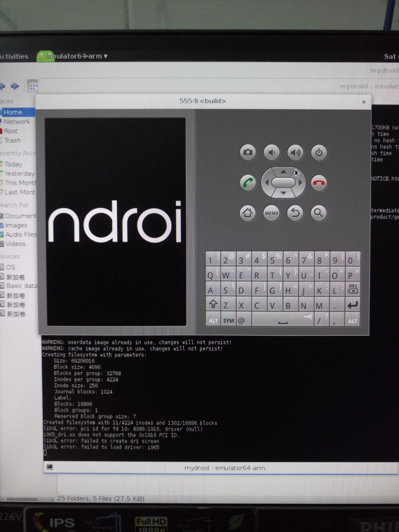Screen dimensions: 399x532
Task: Click the file manager icon view button
Action: click(x=33, y=87)
